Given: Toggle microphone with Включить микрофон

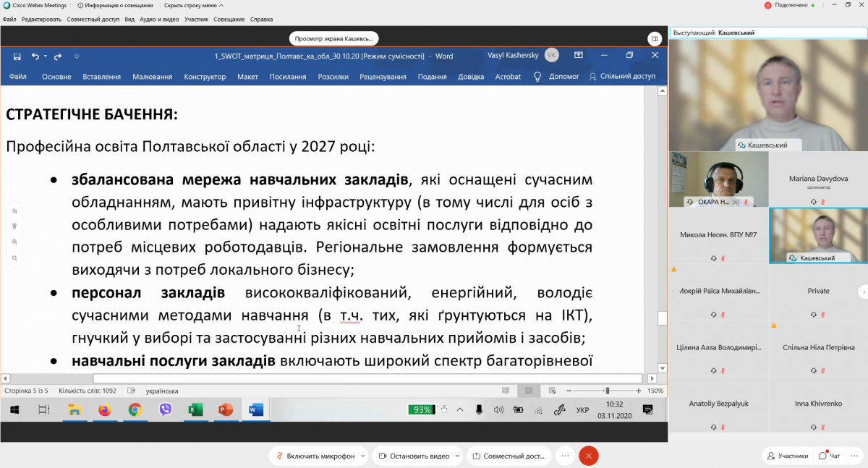Looking at the screenshot, I should (315, 456).
